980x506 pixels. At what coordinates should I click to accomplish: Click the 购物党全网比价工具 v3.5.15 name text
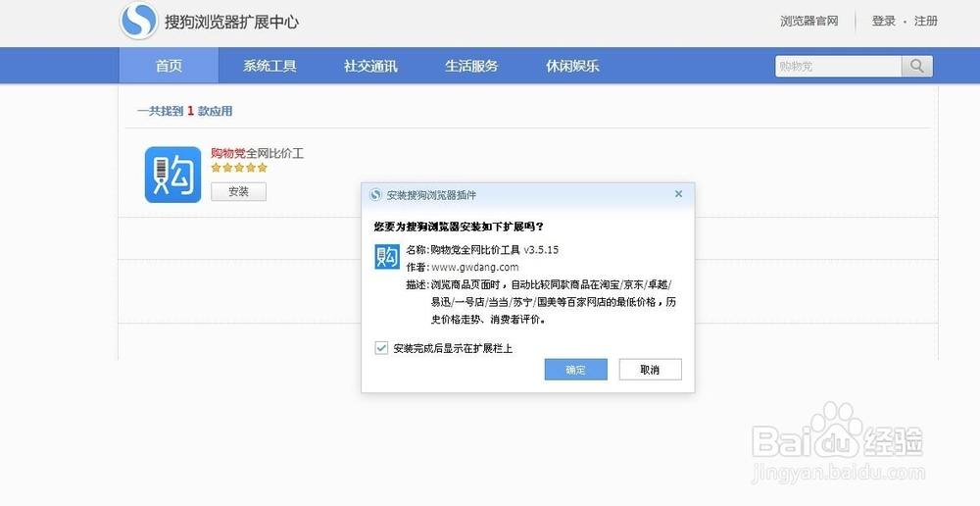[494, 249]
